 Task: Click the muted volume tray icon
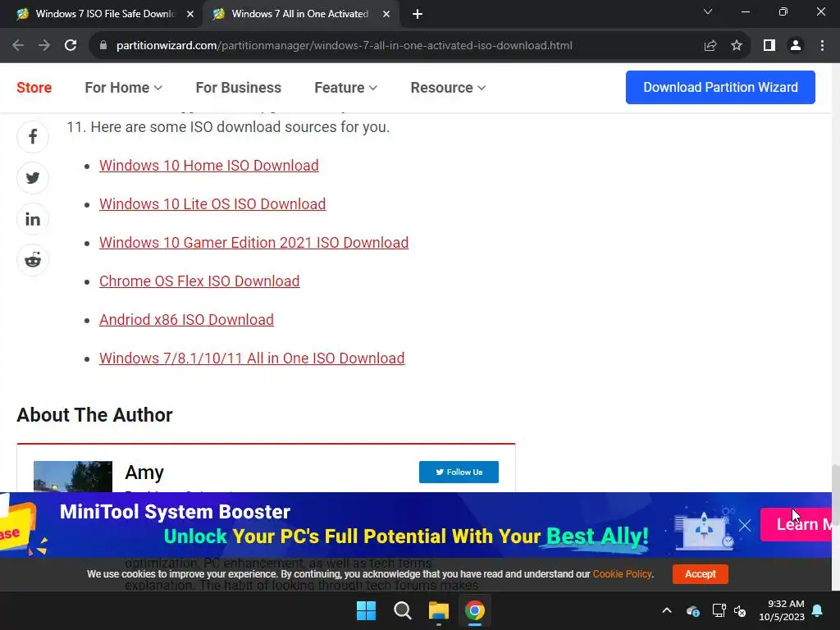click(741, 610)
